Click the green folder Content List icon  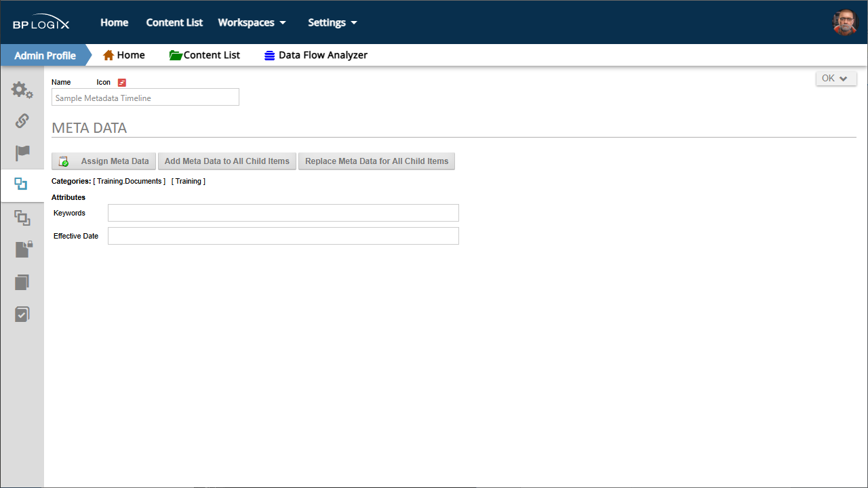(176, 55)
